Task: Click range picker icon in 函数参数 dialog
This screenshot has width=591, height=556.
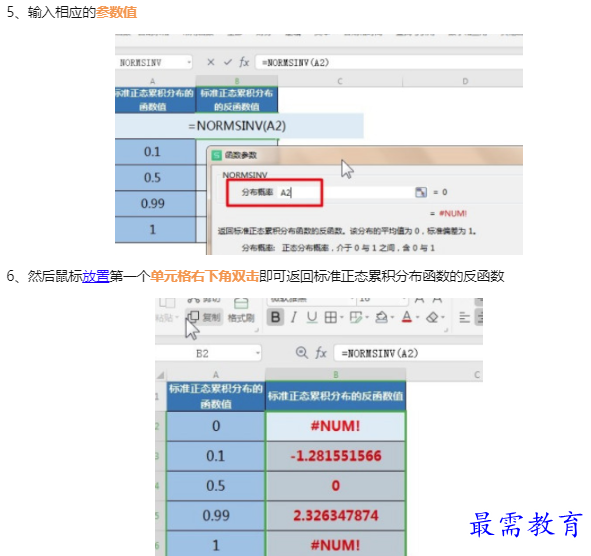Action: 421,192
